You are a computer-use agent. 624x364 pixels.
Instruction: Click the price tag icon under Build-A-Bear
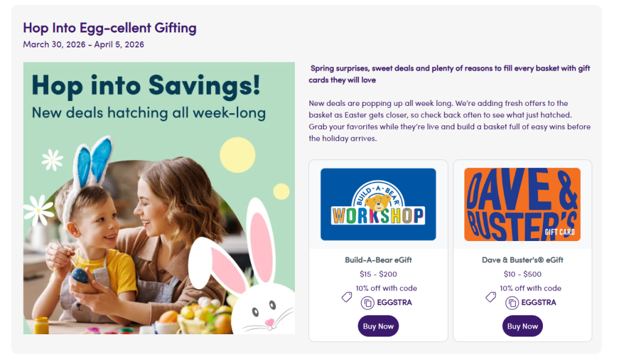347,297
